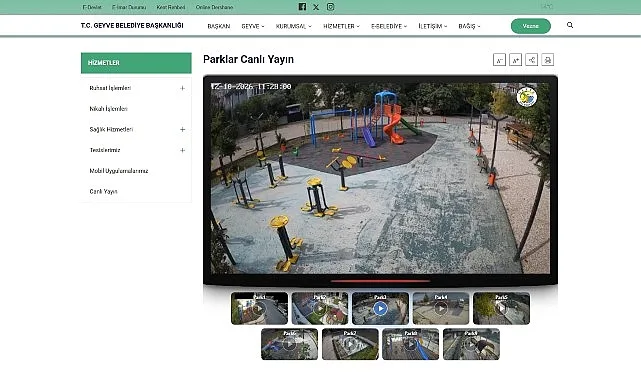This screenshot has width=641, height=380.
Task: Open the Online Dershane link
Action: (214, 7)
